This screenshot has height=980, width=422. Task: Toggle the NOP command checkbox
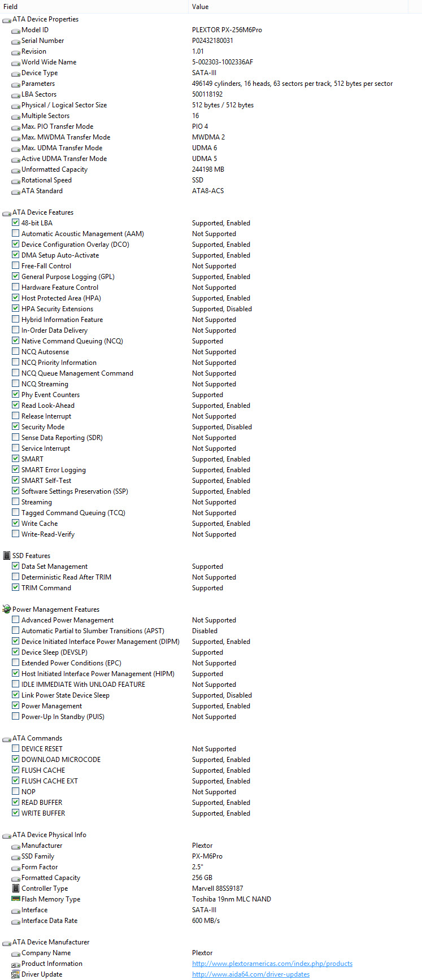pyautogui.click(x=16, y=791)
